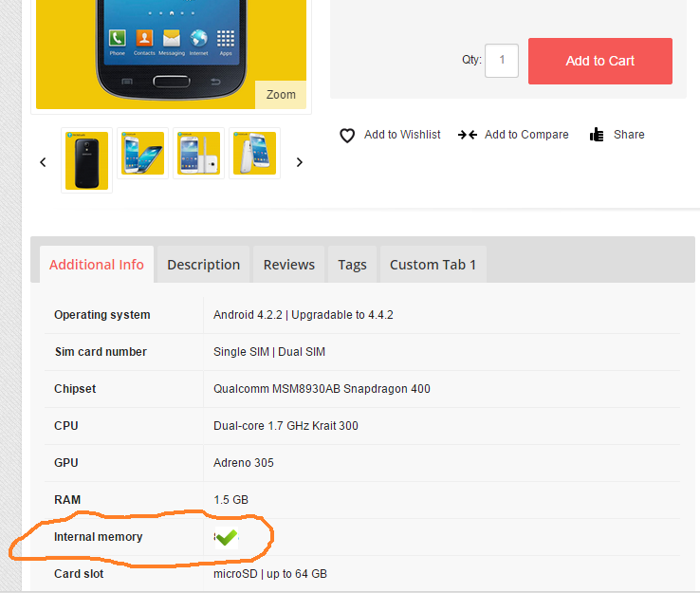Click the Internal memory label
Image resolution: width=700 pixels, height=593 pixels.
pyautogui.click(x=99, y=537)
